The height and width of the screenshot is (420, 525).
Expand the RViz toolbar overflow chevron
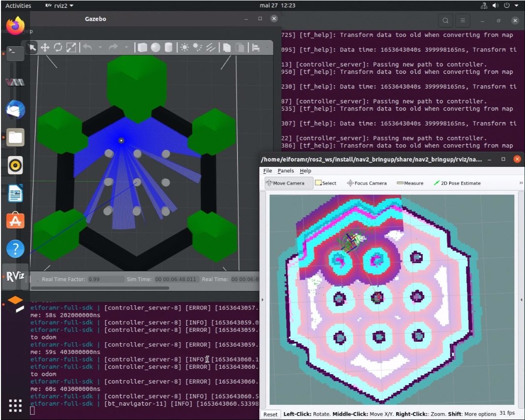tap(521, 183)
